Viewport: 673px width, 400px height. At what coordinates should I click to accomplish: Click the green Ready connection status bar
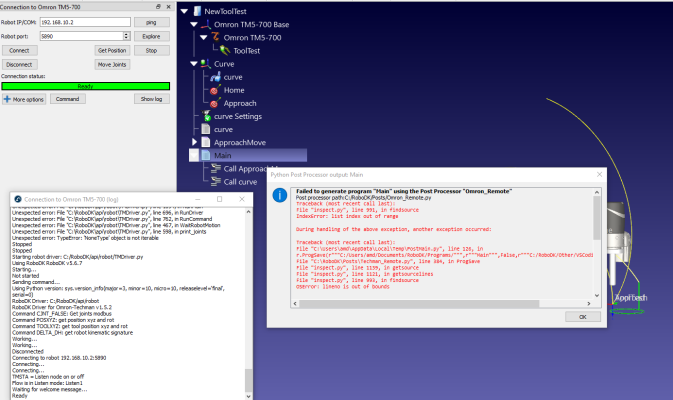[85, 86]
